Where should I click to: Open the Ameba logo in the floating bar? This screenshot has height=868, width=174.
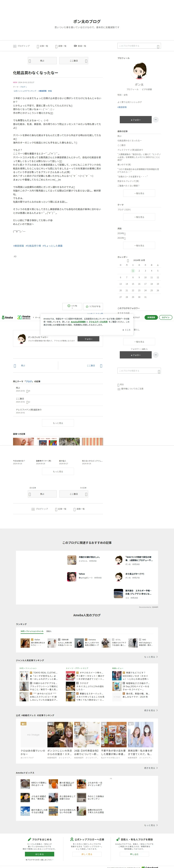[x=7, y=317]
